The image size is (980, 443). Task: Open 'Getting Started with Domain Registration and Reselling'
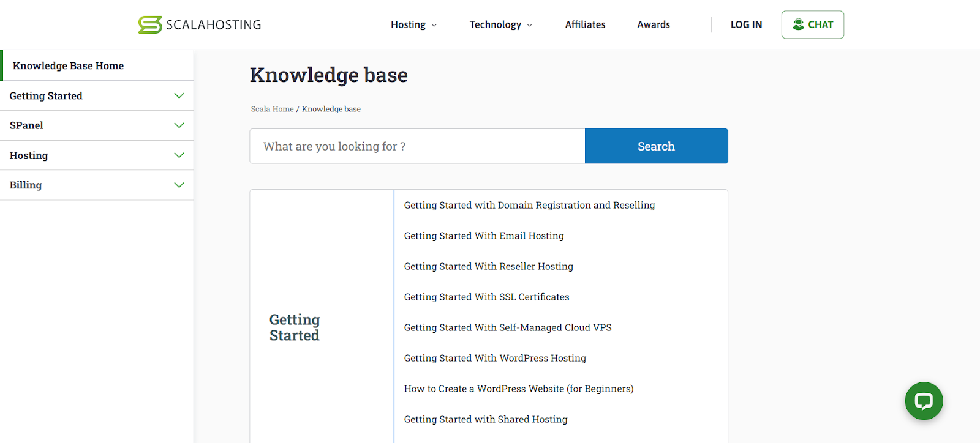(529, 205)
